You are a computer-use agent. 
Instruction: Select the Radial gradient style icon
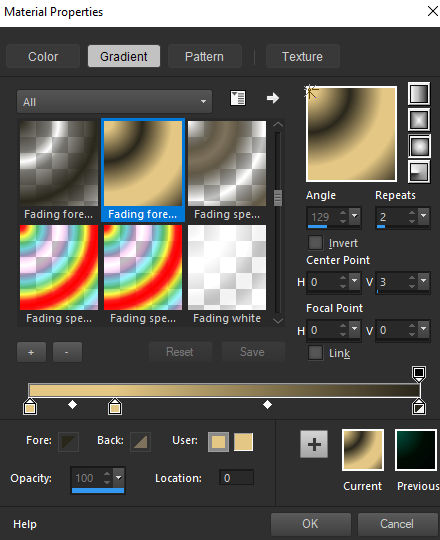pos(419,172)
